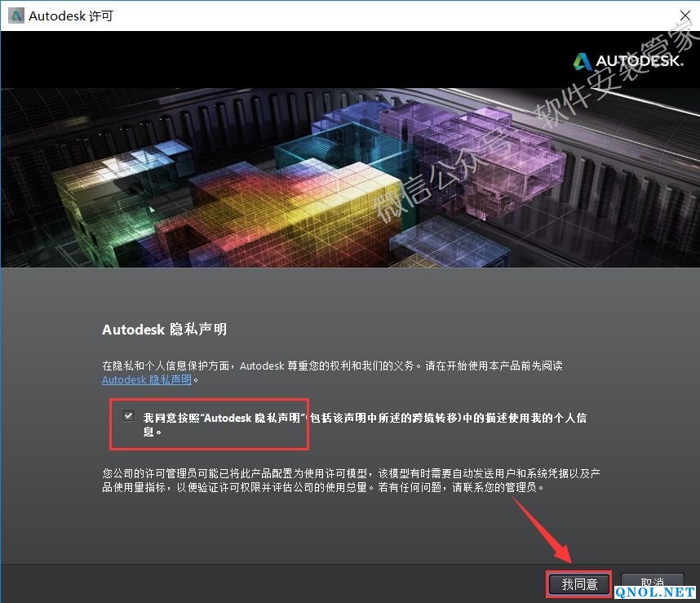The image size is (700, 603).
Task: Click the AUTODESK wordmark in header
Action: tap(640, 62)
